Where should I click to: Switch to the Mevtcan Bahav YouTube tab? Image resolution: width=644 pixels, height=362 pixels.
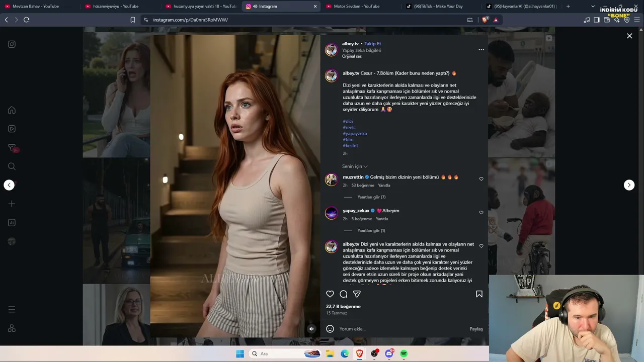(x=40, y=7)
